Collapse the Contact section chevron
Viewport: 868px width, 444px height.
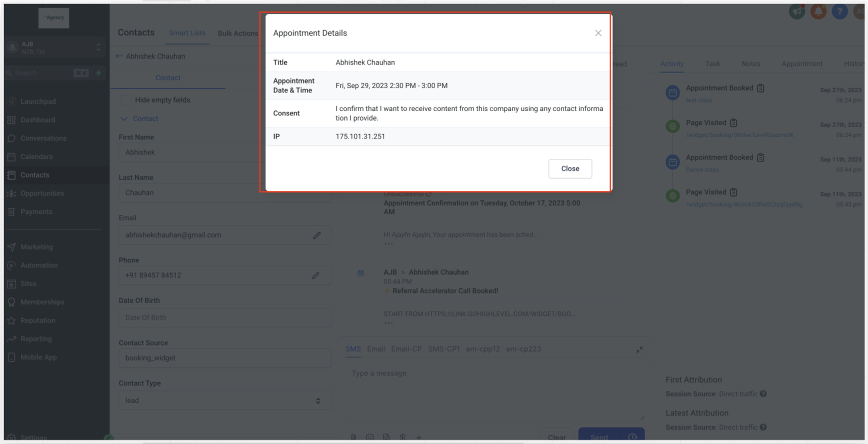coord(124,118)
